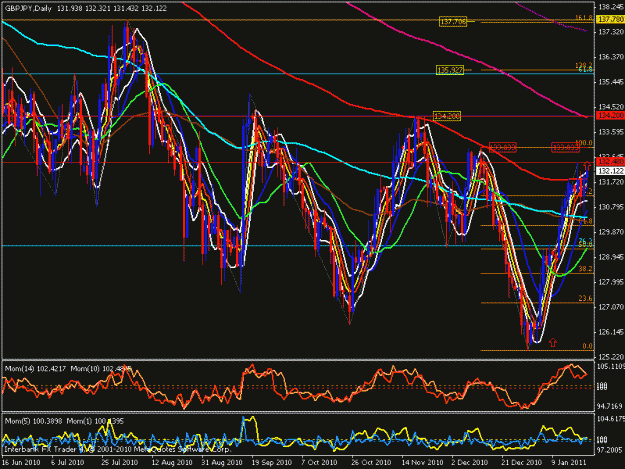Click the 138.245 price axis label

(x=611, y=6)
